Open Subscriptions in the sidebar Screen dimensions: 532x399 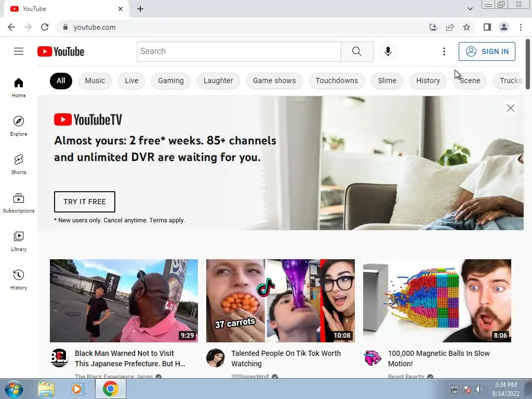[x=19, y=203]
